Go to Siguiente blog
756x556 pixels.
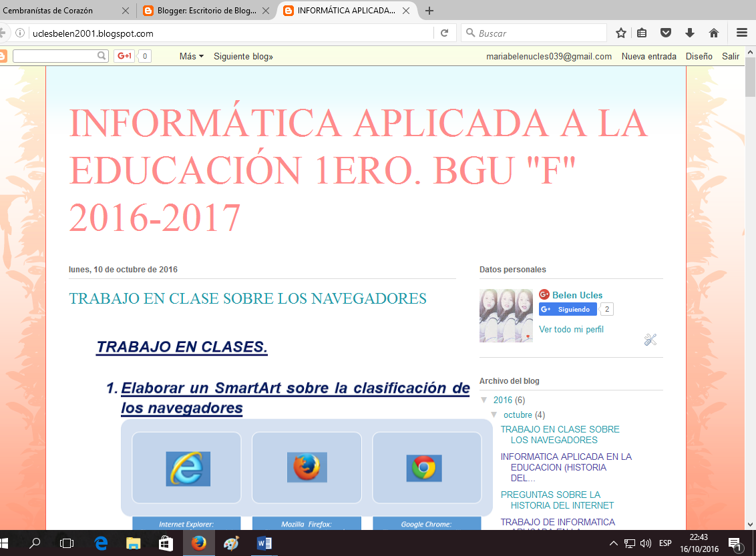[x=244, y=56]
